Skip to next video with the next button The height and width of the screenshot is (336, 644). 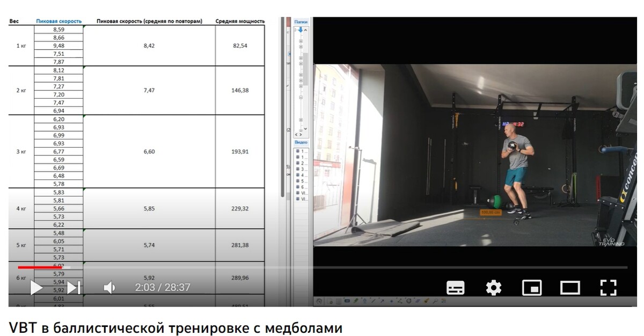click(74, 288)
